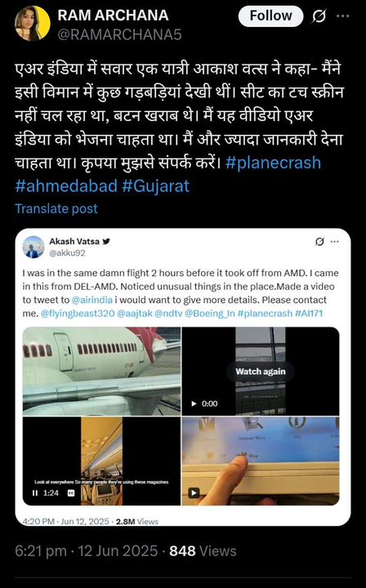366x588 pixels.
Task: Click Akash Vatsa's profile avatar
Action: coord(33,247)
